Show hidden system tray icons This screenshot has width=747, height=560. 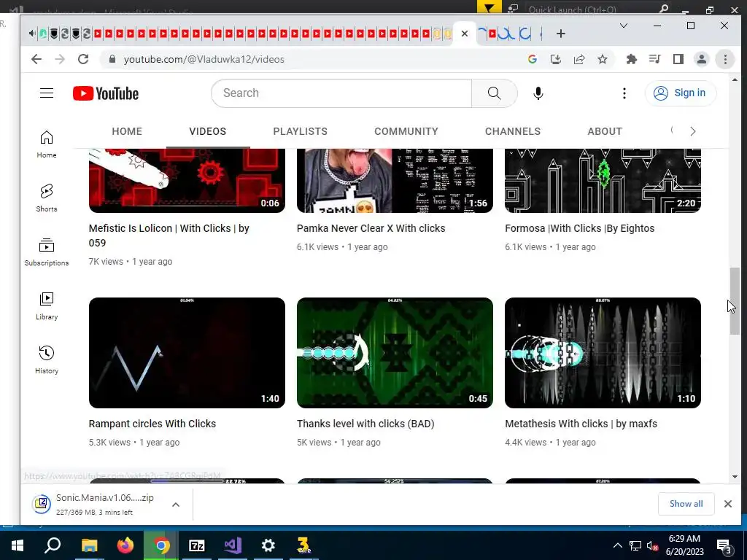coord(617,545)
